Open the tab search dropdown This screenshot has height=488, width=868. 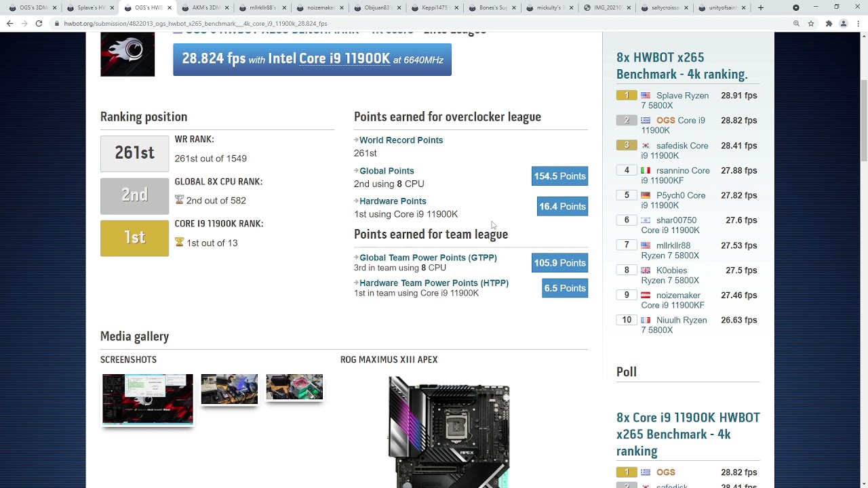tap(796, 7)
